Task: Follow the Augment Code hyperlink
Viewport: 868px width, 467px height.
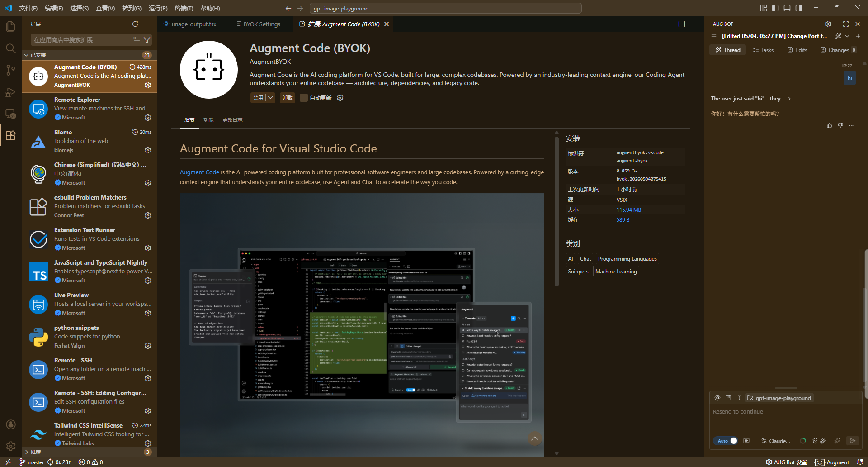Action: [x=199, y=172]
